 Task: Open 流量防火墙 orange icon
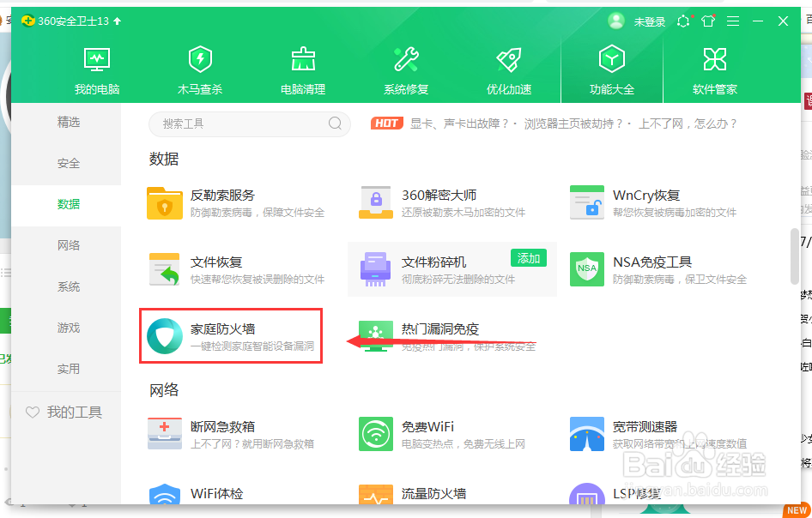pos(376,495)
